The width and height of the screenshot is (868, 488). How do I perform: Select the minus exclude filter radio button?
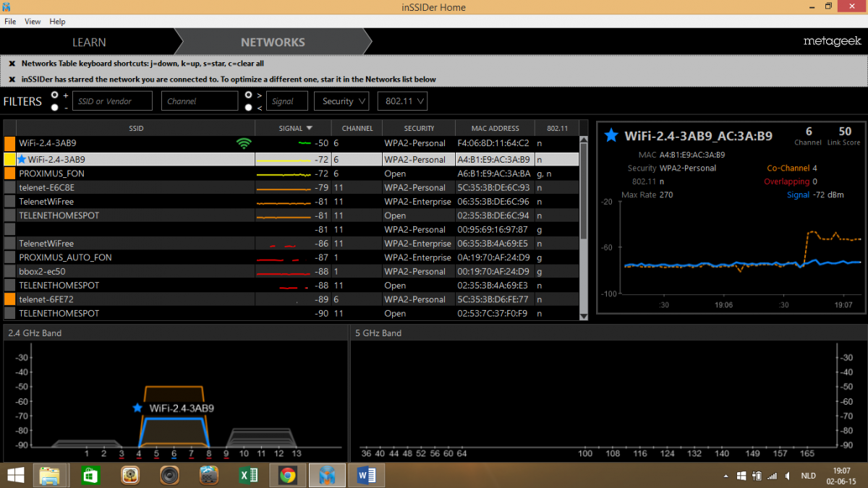click(55, 108)
